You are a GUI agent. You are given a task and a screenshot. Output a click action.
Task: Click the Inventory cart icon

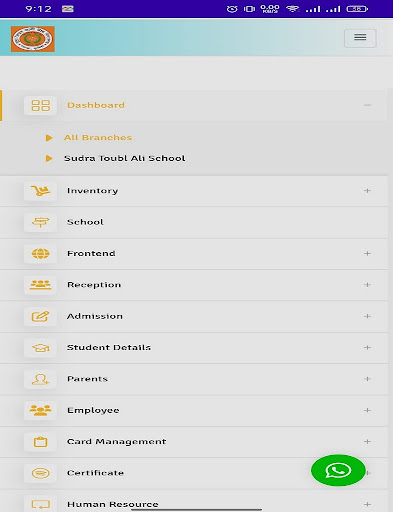40,191
